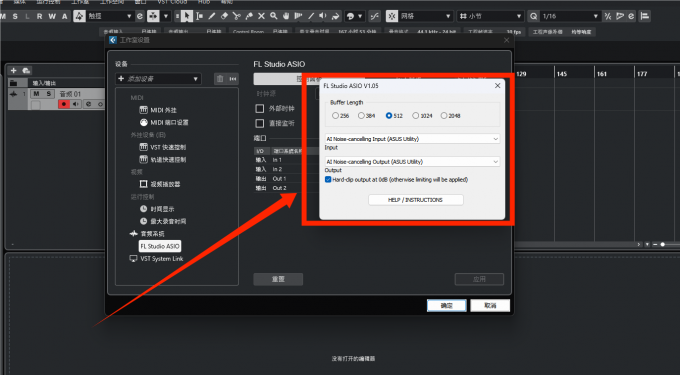The image size is (680, 375).
Task: Toggle the M mute-all button in toolbar
Action: (3, 16)
